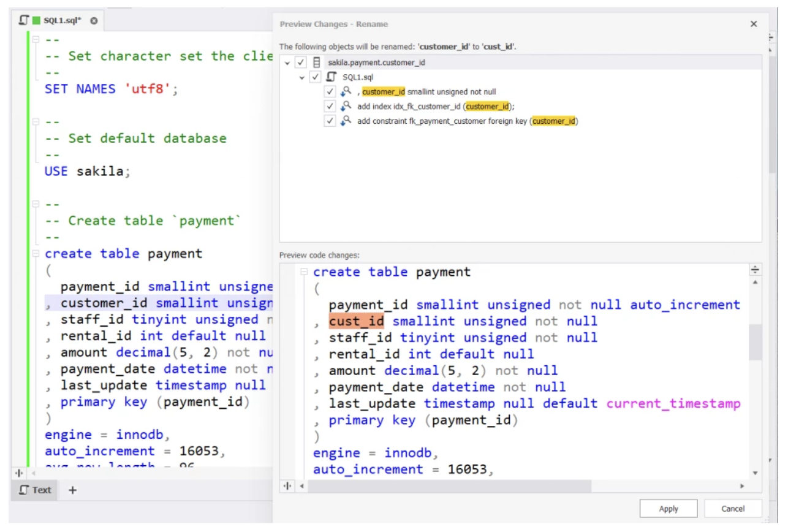Collapse the create table payment code in preview

click(304, 272)
